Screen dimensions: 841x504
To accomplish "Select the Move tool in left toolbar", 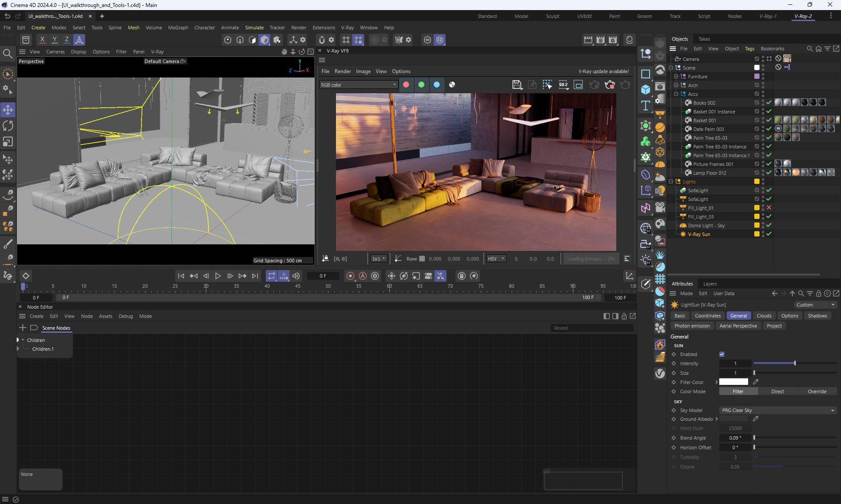I will (8, 109).
